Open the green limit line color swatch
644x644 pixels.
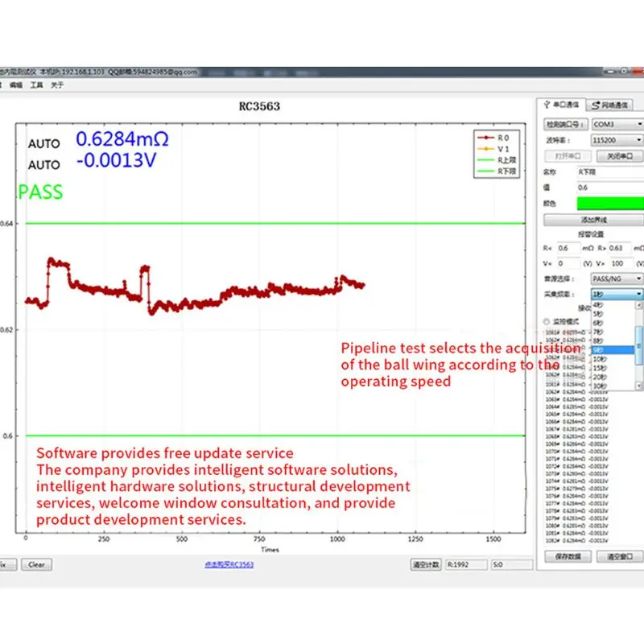[610, 204]
